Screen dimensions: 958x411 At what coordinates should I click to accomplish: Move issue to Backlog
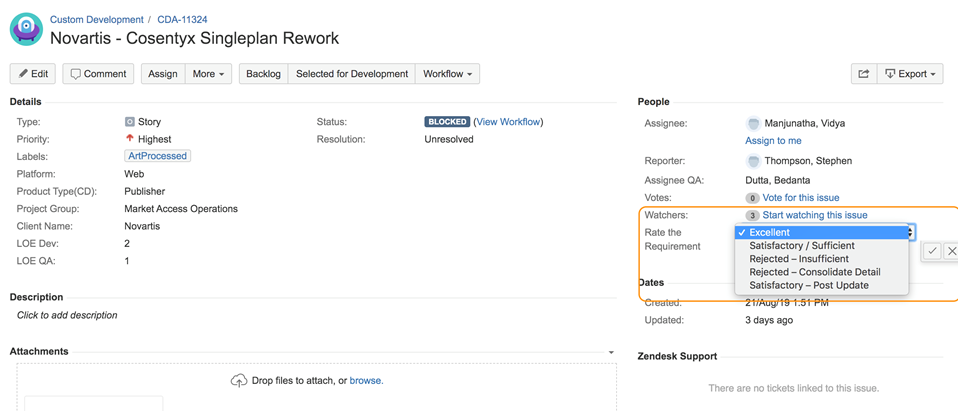[x=263, y=74]
